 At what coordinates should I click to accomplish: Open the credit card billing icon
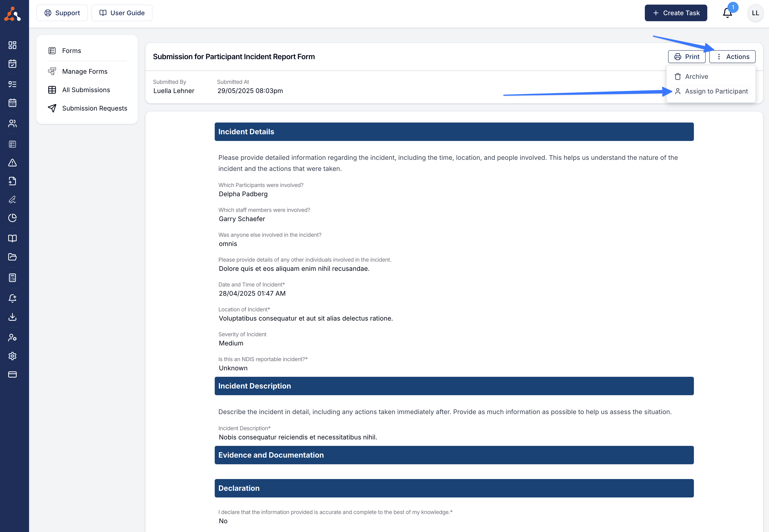12,374
